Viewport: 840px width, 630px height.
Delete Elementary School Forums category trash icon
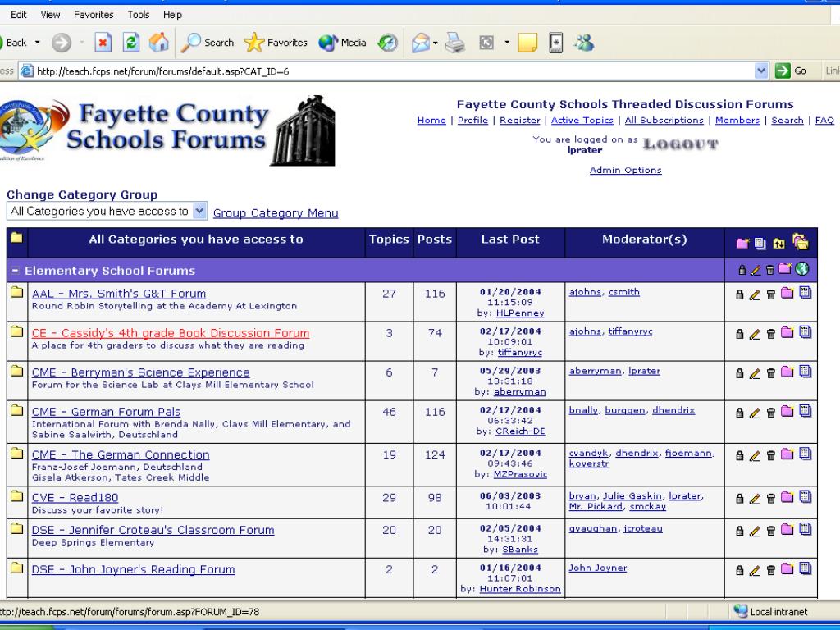pyautogui.click(x=769, y=270)
